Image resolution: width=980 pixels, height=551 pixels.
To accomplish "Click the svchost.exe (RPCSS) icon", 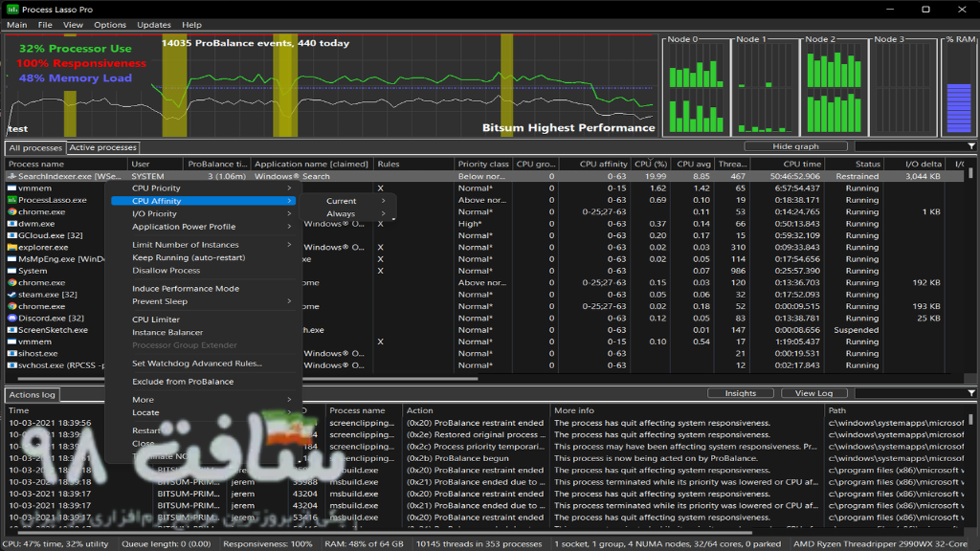I will tap(11, 365).
